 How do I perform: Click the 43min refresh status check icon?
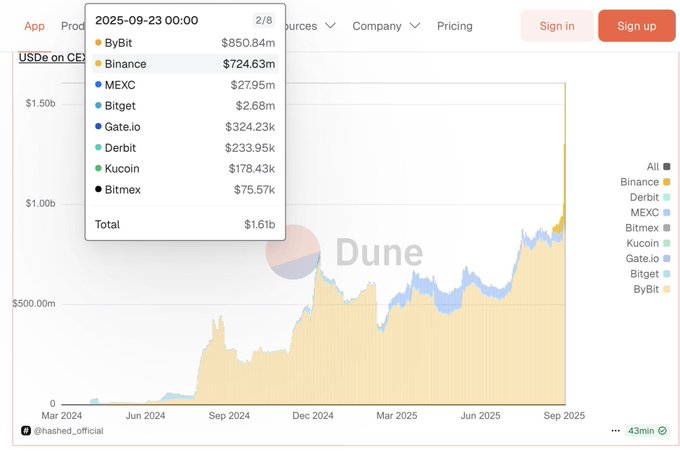(664, 431)
